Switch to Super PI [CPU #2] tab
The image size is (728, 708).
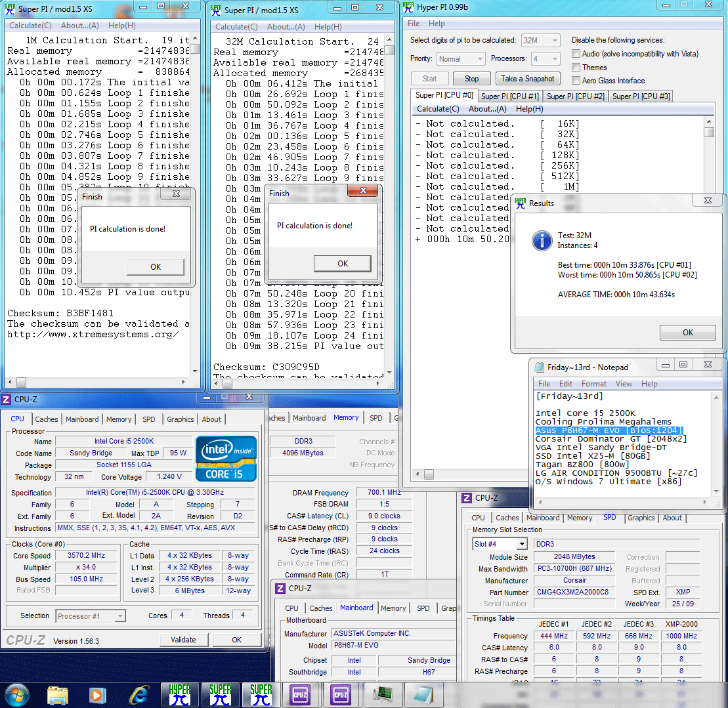(575, 96)
